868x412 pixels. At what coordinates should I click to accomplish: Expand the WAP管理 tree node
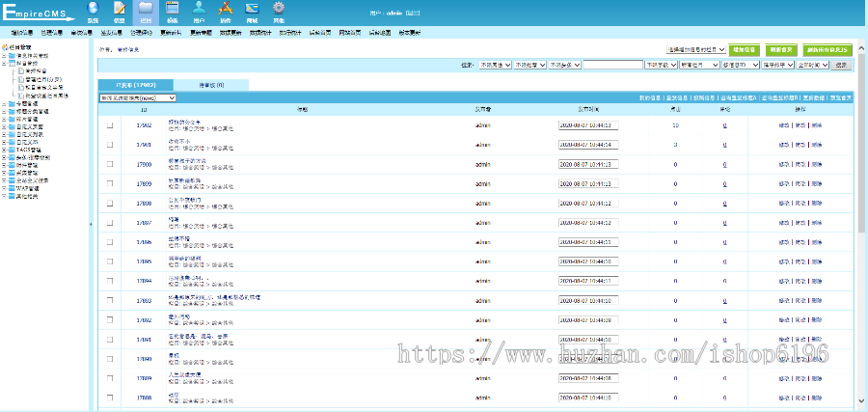click(5, 188)
